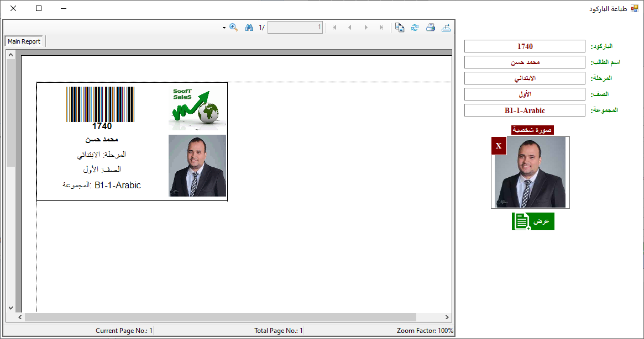644x339 pixels.
Task: Select the Main Report tab
Action: [x=24, y=41]
